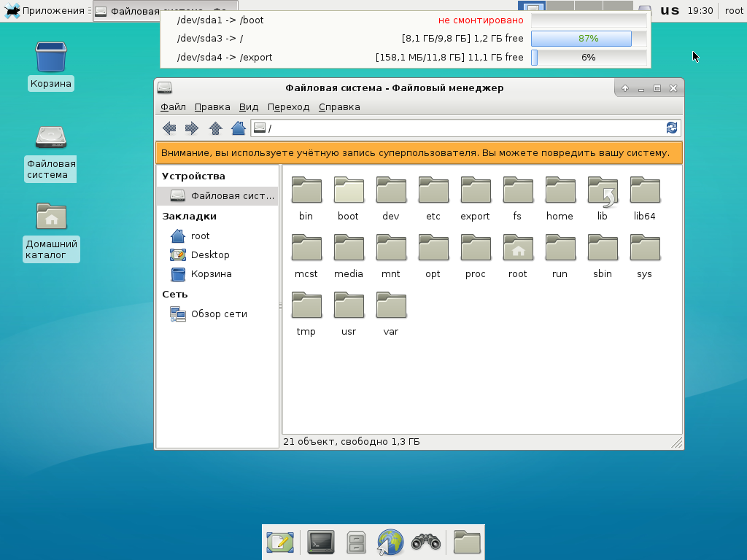Click the back navigation arrow

[x=169, y=128]
